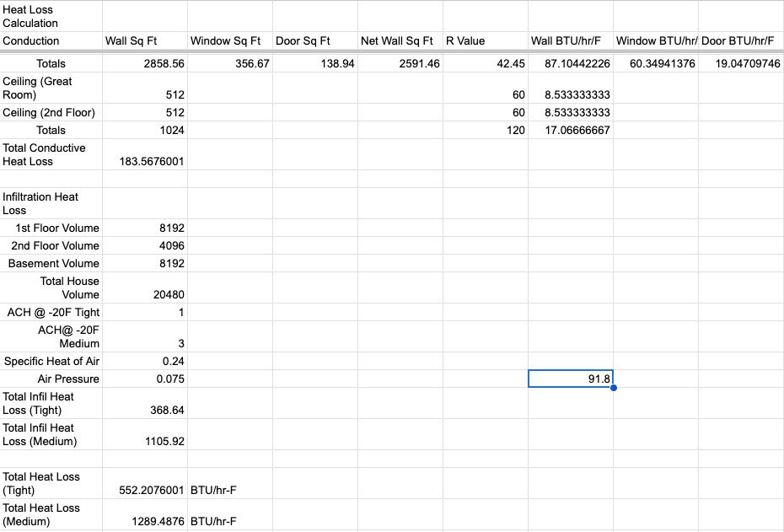Select the net wall total 2591.46
The image size is (784, 532).
click(x=400, y=63)
